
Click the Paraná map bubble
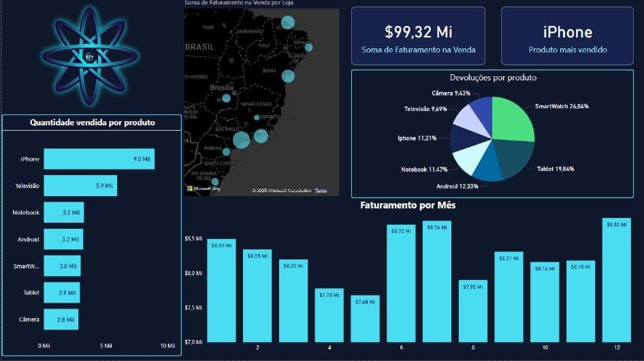(226, 152)
